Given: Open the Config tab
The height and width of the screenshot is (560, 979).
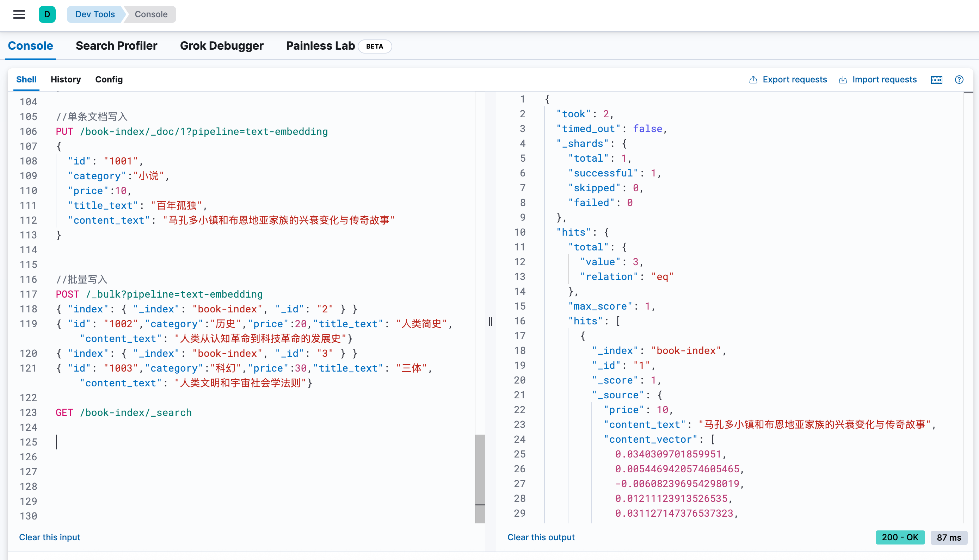Looking at the screenshot, I should coord(109,80).
